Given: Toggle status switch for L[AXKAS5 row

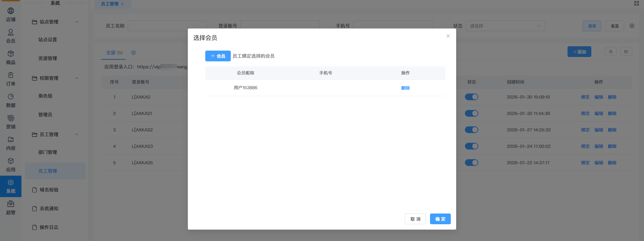Looking at the screenshot, I should [471, 163].
